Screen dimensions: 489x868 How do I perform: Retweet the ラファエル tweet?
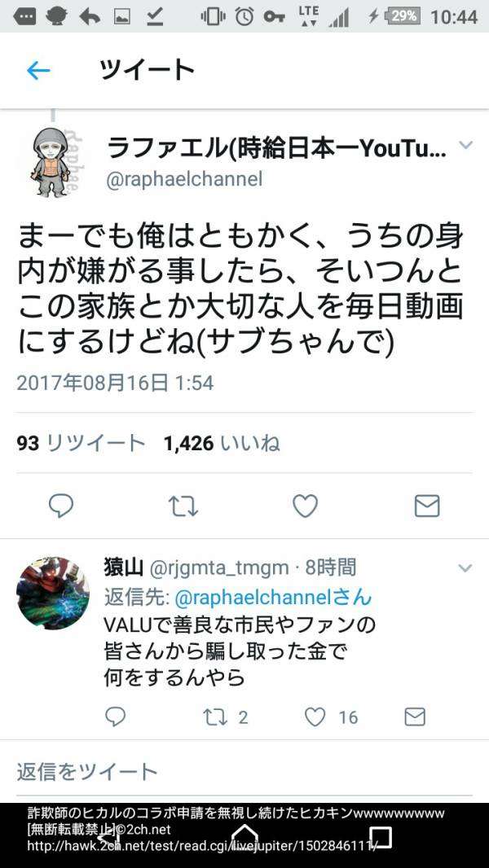point(183,506)
